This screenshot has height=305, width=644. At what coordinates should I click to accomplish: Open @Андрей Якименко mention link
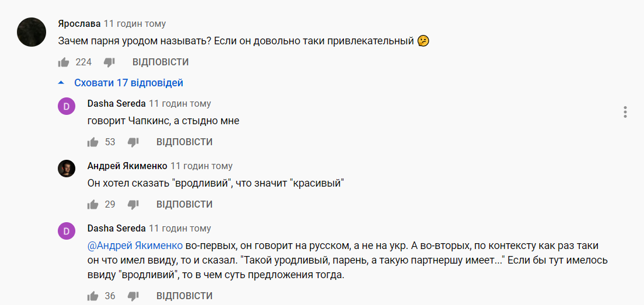(x=135, y=246)
